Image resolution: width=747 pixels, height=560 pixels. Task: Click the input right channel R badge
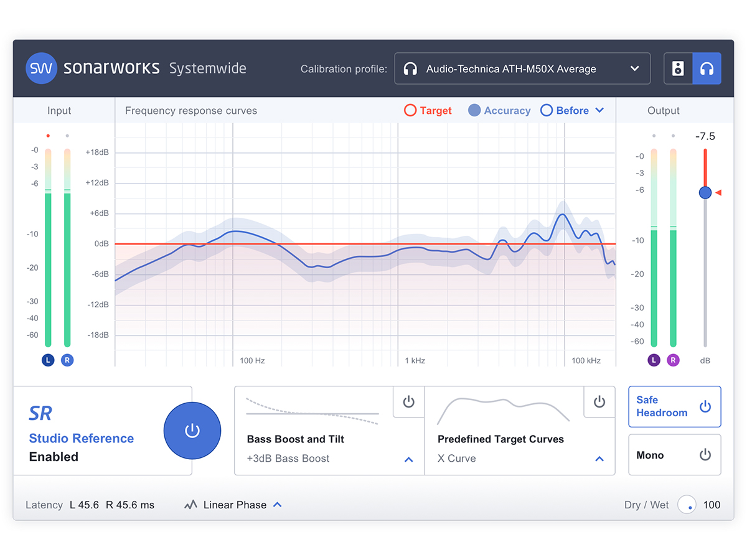tap(67, 360)
